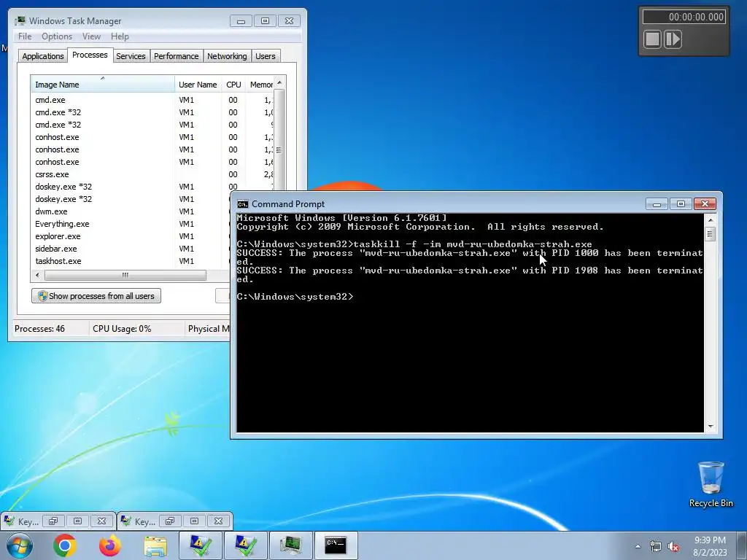Click process list horizontal scrollbar thumb

tap(125, 275)
